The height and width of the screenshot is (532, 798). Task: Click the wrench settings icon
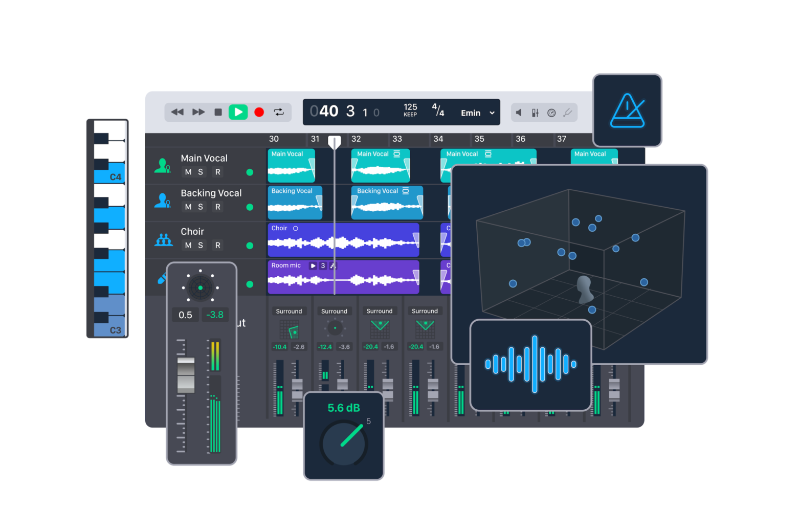pos(567,113)
